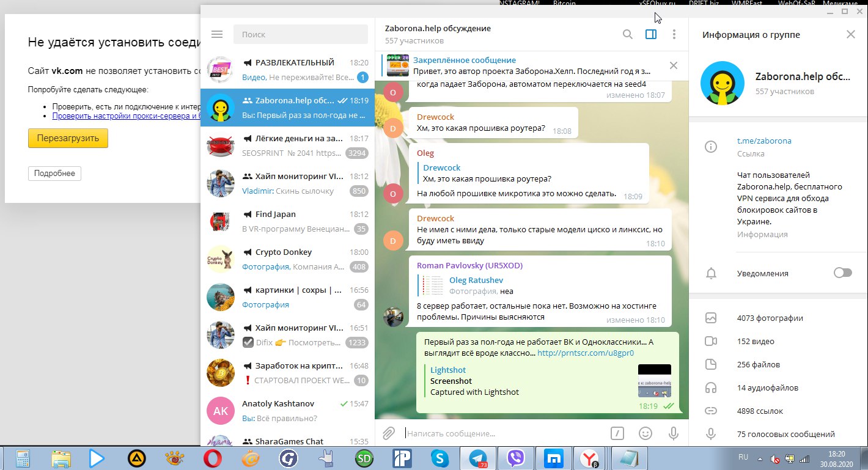This screenshot has width=868, height=470.
Task: Open Хайп мониторинг channel from 16:51
Action: point(287,335)
